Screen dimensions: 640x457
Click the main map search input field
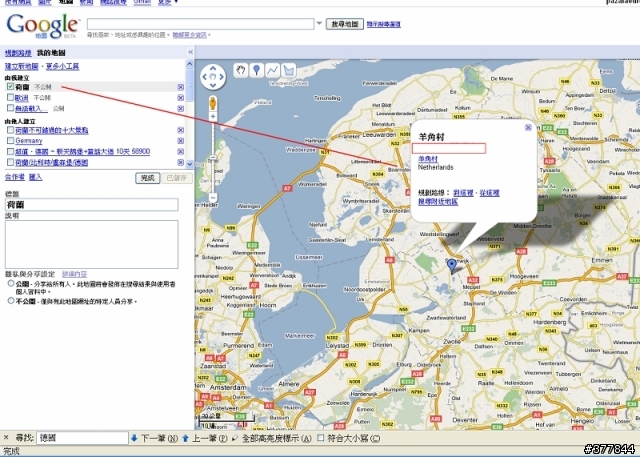click(201, 24)
